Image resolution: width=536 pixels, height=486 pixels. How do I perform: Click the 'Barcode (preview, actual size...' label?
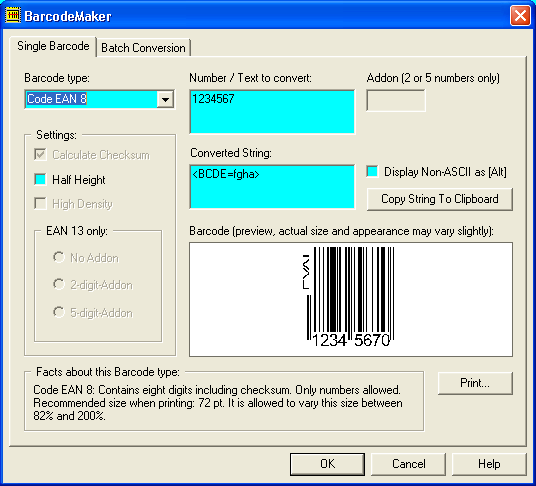(341, 231)
